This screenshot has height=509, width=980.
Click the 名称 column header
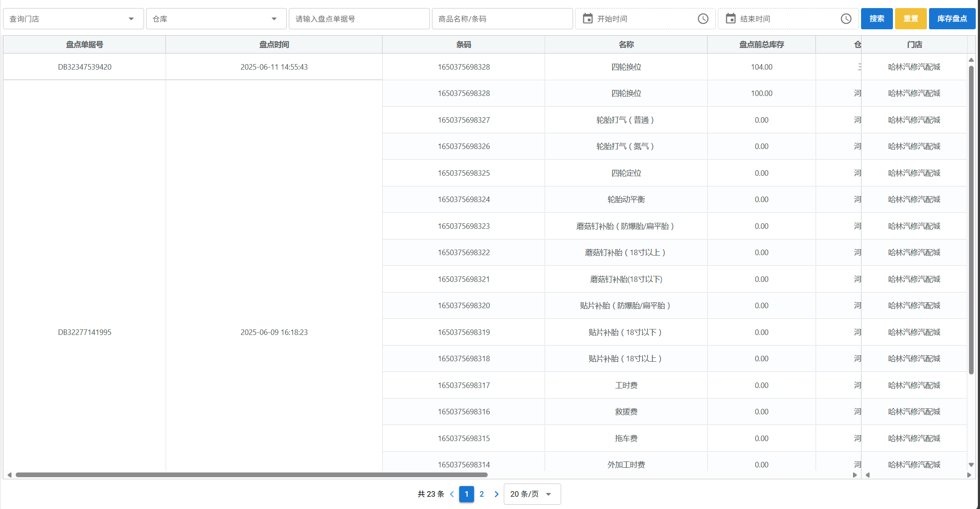[x=626, y=45]
